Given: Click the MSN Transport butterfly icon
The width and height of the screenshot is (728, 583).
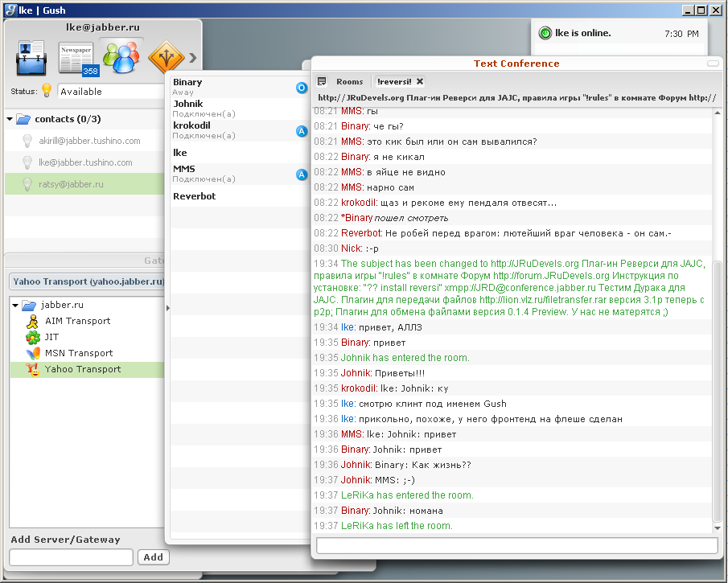Looking at the screenshot, I should pyautogui.click(x=33, y=353).
